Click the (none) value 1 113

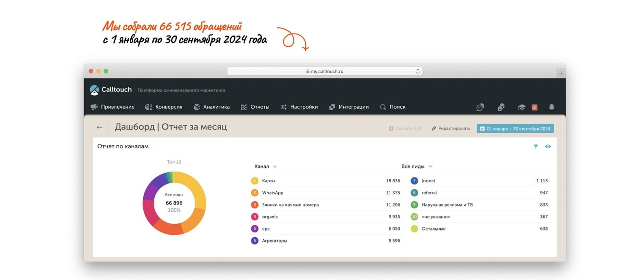[x=542, y=181]
